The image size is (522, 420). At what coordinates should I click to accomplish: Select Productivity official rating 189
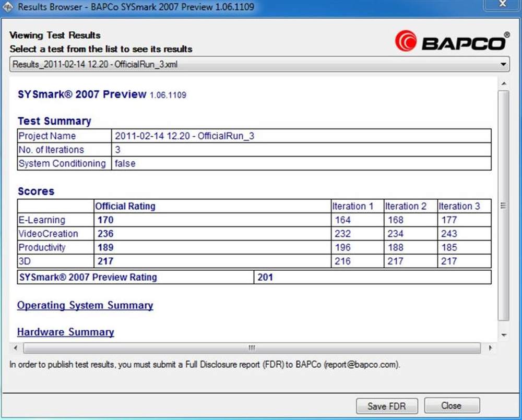pyautogui.click(x=105, y=247)
